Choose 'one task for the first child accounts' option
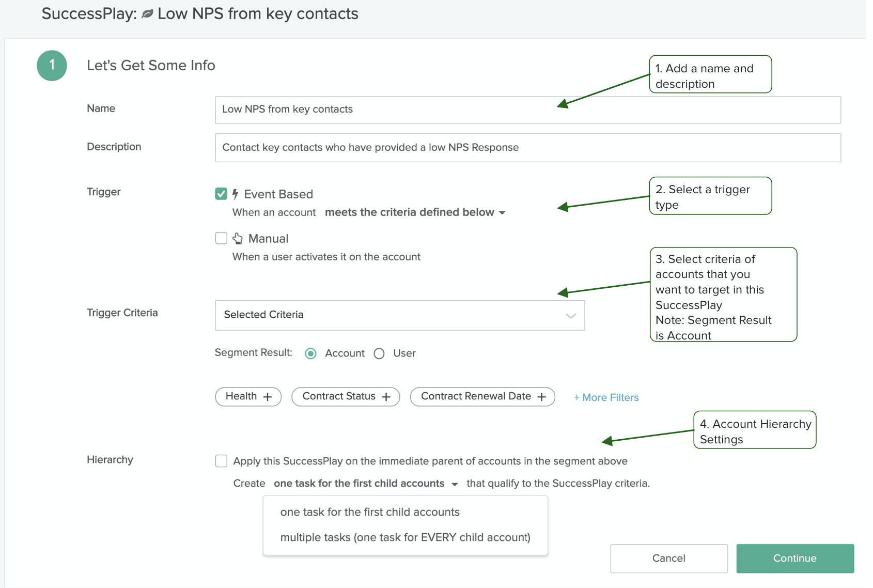Image resolution: width=873 pixels, height=588 pixels. (x=370, y=512)
